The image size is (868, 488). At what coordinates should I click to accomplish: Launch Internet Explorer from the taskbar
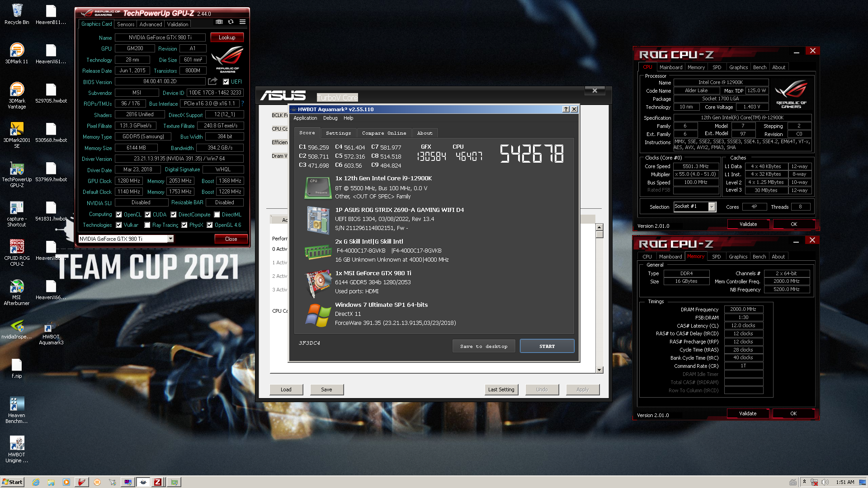(36, 482)
